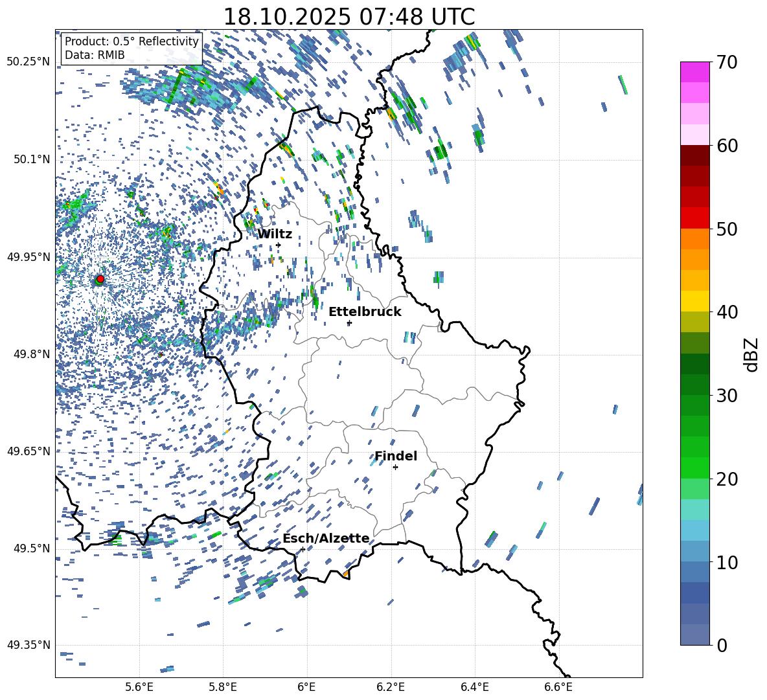Click the 6°E longitude label
The height and width of the screenshot is (700, 767).
[x=306, y=687]
